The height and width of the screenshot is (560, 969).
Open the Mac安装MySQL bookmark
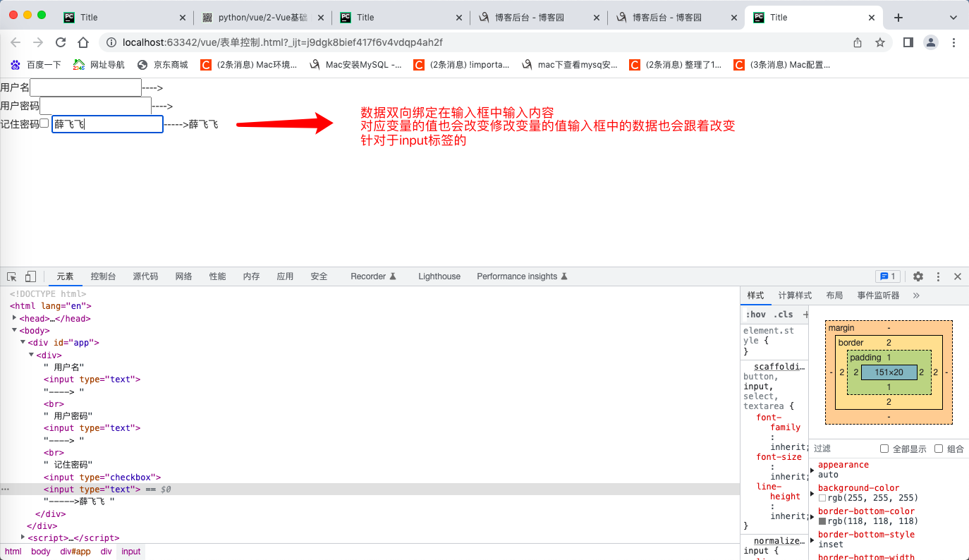coord(355,65)
